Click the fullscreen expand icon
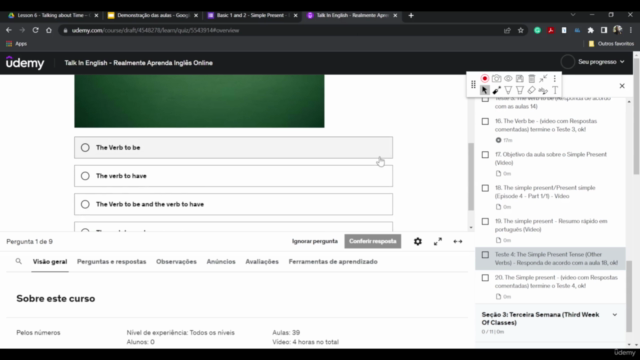Screen dimensions: 640x360 [x=438, y=242]
